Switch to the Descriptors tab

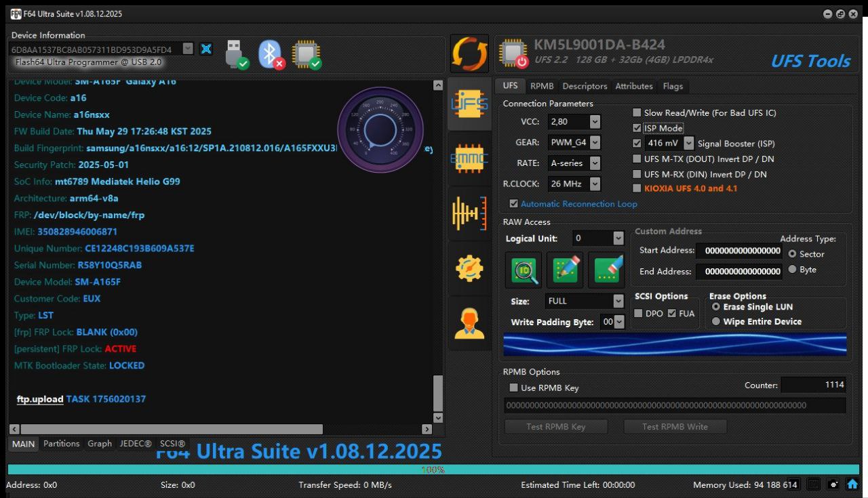point(585,86)
